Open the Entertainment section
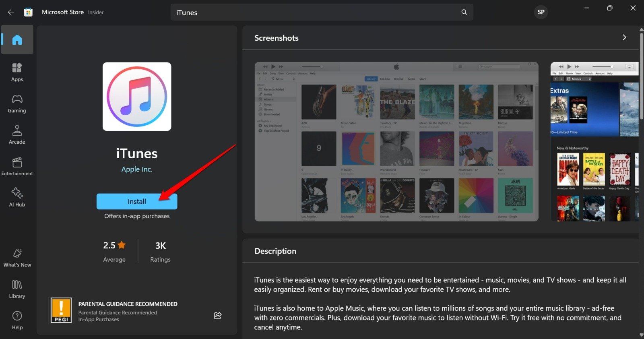644x339 pixels. coord(17,166)
